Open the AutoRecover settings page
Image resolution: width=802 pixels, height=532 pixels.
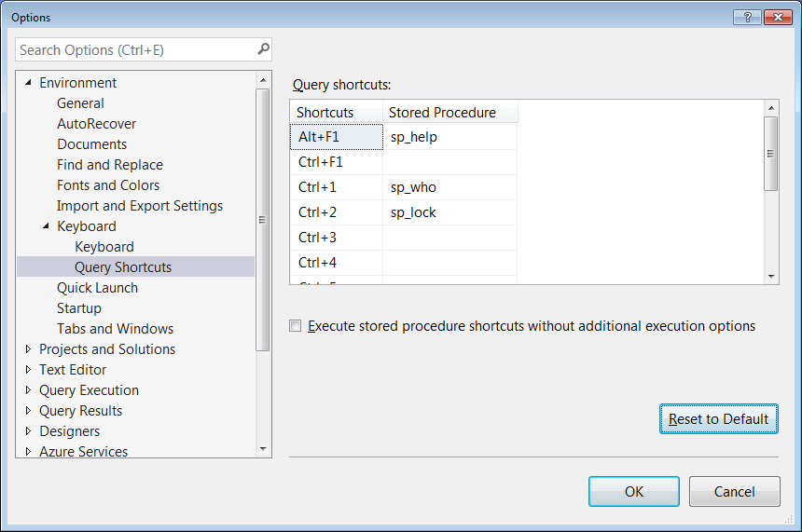(96, 124)
